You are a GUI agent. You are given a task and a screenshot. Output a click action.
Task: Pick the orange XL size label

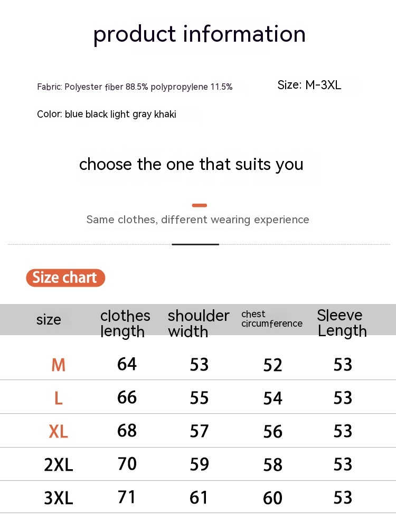click(58, 432)
